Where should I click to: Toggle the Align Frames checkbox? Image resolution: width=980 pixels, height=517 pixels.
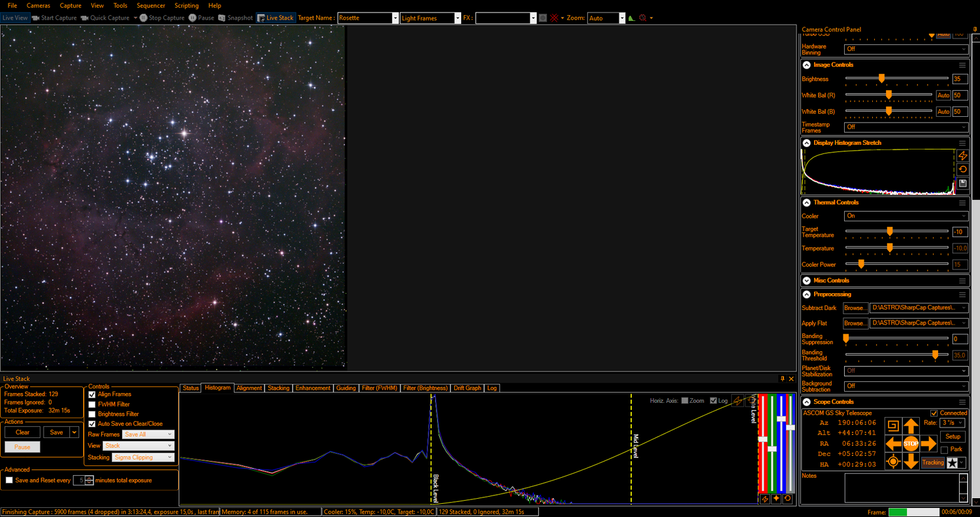pyautogui.click(x=92, y=394)
